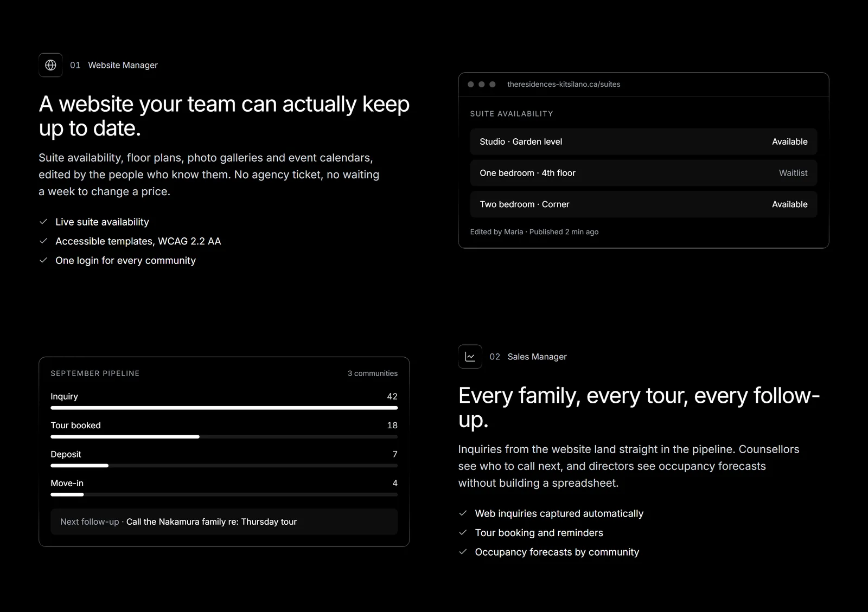Image resolution: width=868 pixels, height=612 pixels.
Task: Click the Tour booked progress bar
Action: [224, 436]
